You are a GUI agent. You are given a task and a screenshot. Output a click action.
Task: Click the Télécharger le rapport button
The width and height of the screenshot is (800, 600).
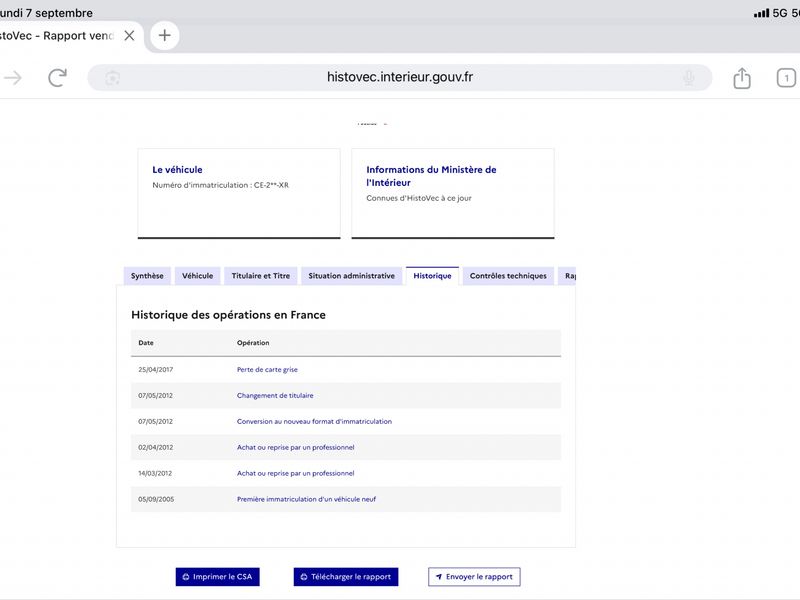pos(346,577)
